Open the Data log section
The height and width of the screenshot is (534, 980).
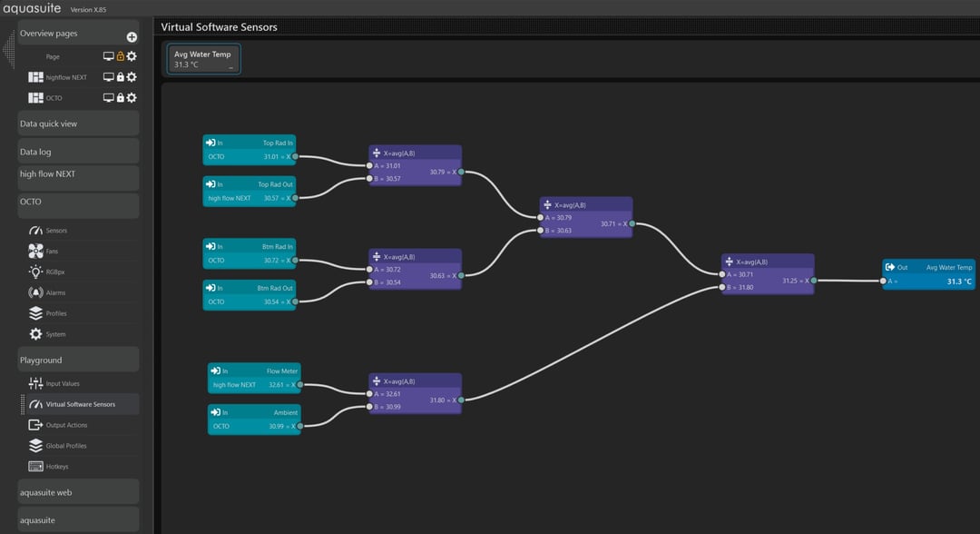pos(78,152)
